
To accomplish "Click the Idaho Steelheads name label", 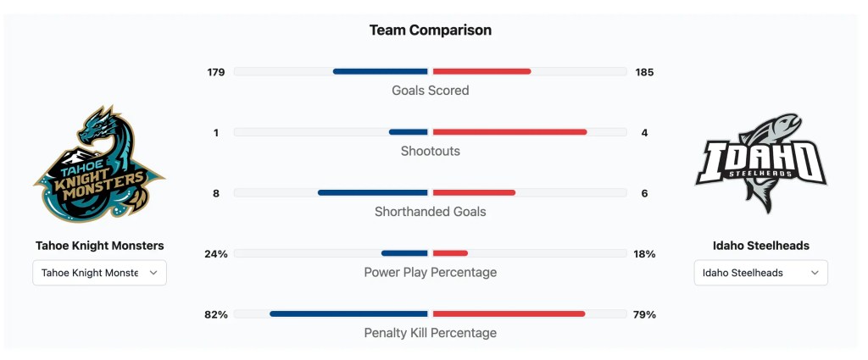I will click(760, 246).
